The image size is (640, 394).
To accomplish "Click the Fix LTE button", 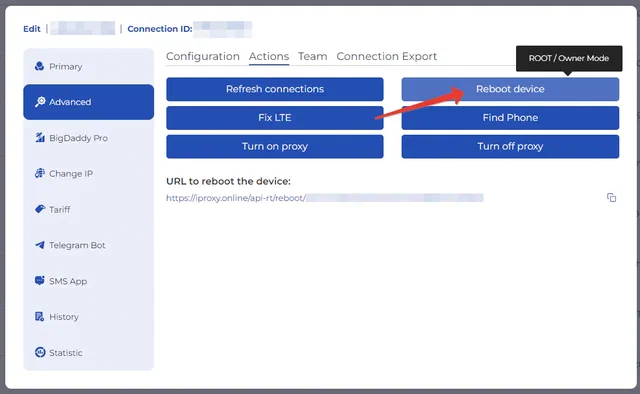I will click(275, 118).
